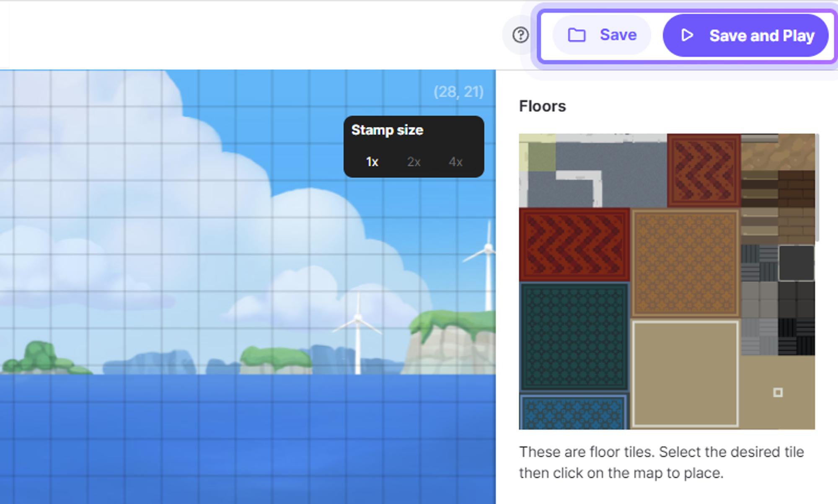This screenshot has width=838, height=504.
Task: Pick the small red chevron rug tile
Action: pyautogui.click(x=704, y=170)
